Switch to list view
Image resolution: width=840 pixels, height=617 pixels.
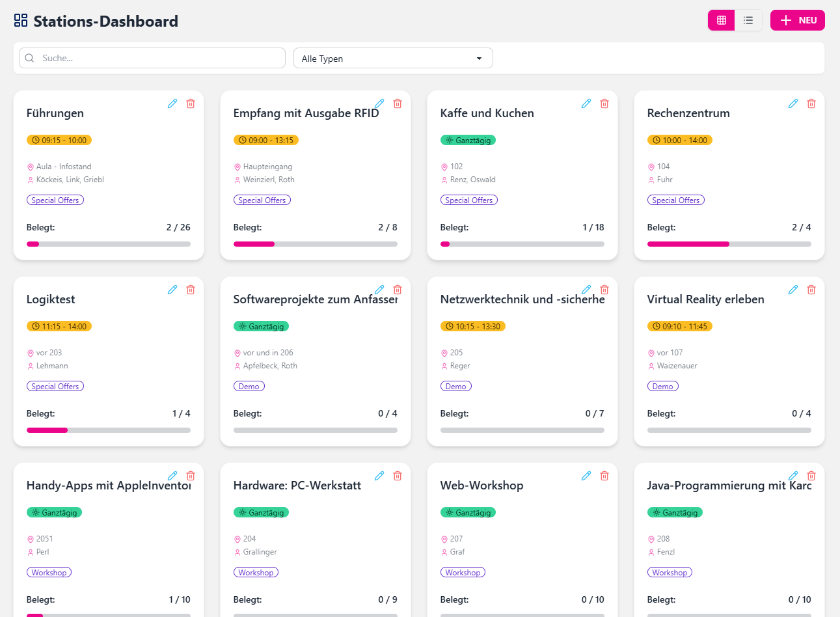(748, 20)
